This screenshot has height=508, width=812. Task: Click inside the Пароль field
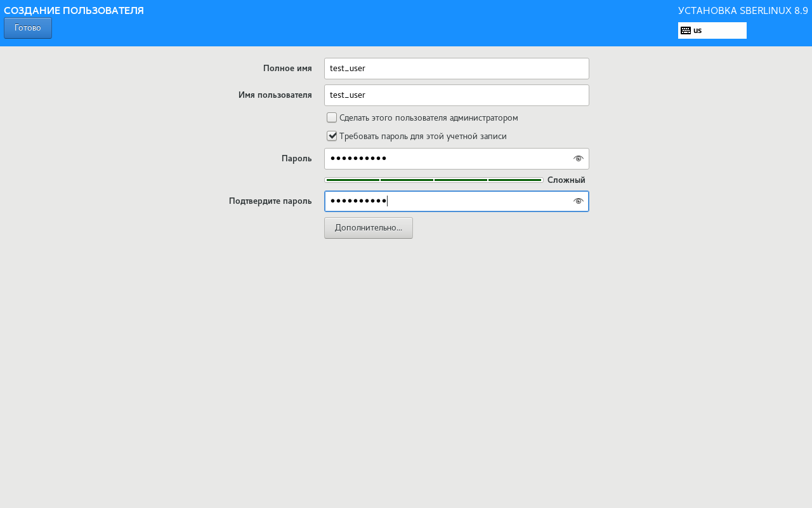pos(444,159)
